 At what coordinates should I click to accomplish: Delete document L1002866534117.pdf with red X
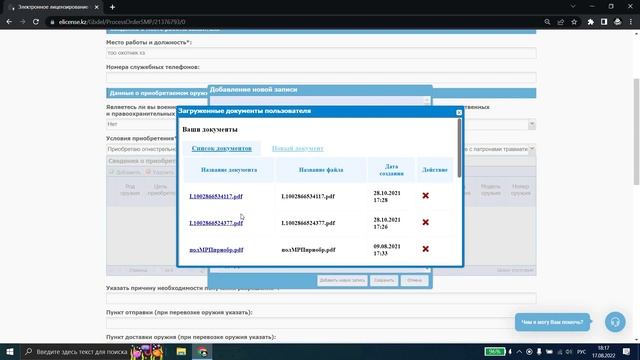[425, 196]
